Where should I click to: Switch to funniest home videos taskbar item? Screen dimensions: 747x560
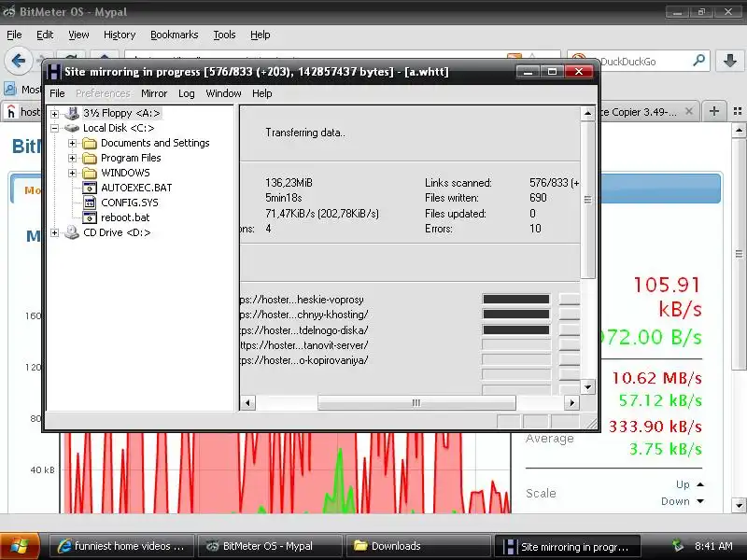[122, 546]
